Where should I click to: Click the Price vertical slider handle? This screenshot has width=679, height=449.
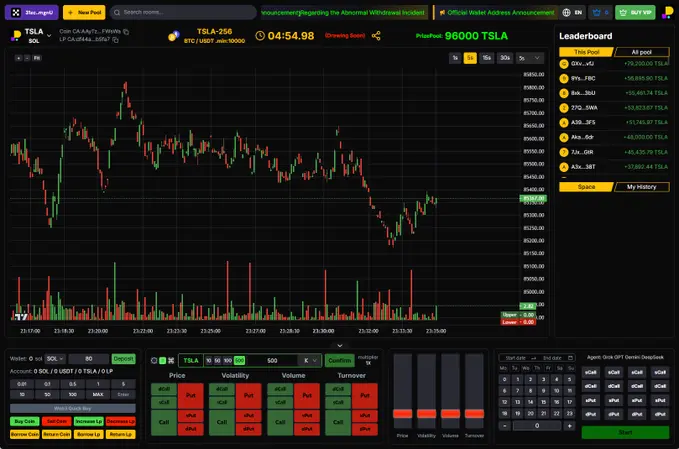point(402,413)
